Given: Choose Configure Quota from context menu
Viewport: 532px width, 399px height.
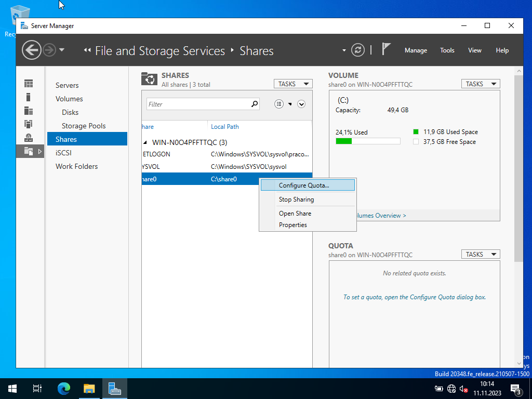Looking at the screenshot, I should (x=304, y=185).
